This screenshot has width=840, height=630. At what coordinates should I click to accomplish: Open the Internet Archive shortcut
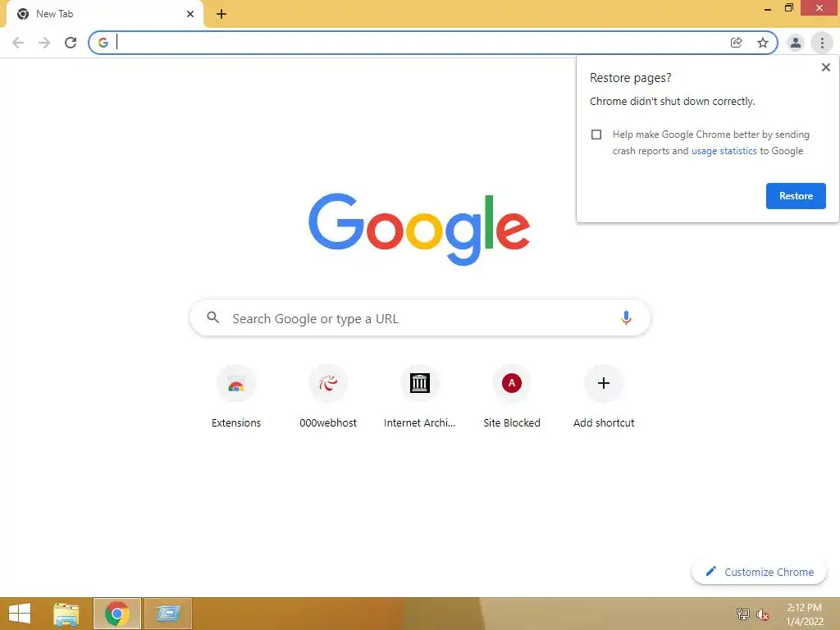(419, 396)
